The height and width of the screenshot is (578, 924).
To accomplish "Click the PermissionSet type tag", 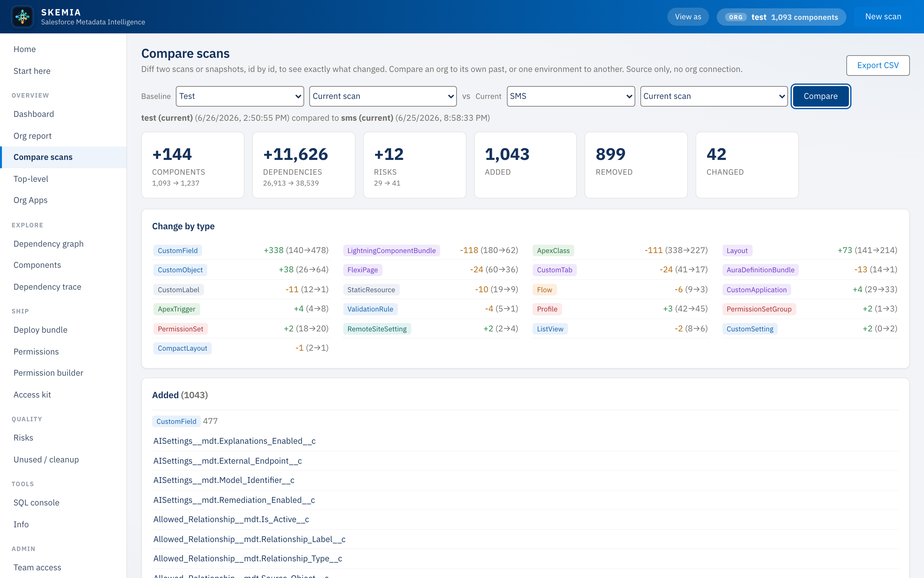I will (180, 329).
